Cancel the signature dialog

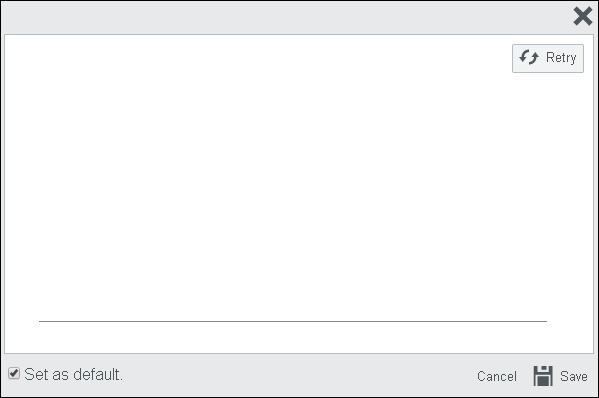(497, 376)
